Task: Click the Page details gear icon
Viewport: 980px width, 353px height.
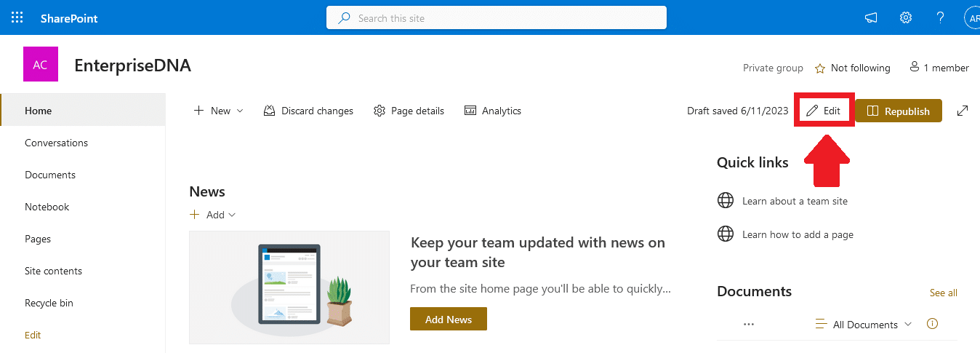Action: 379,111
